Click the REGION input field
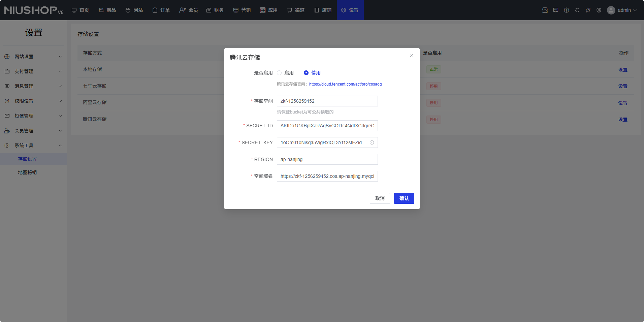 pyautogui.click(x=327, y=159)
